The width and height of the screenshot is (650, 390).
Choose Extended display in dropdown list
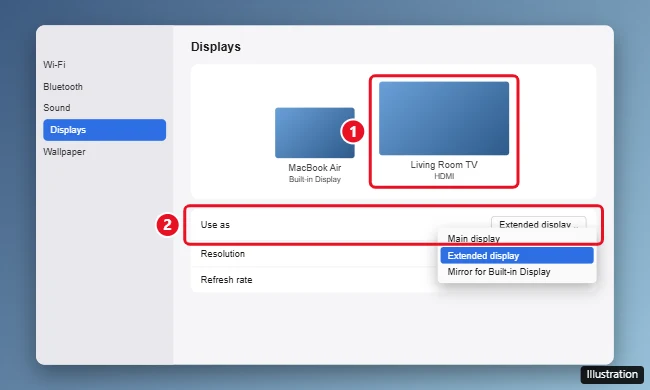(x=517, y=256)
